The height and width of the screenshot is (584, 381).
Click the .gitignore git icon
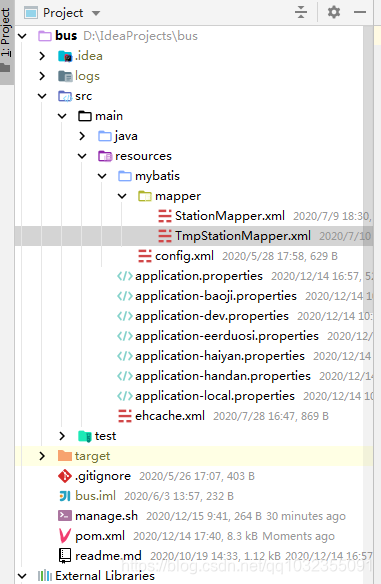(x=65, y=476)
